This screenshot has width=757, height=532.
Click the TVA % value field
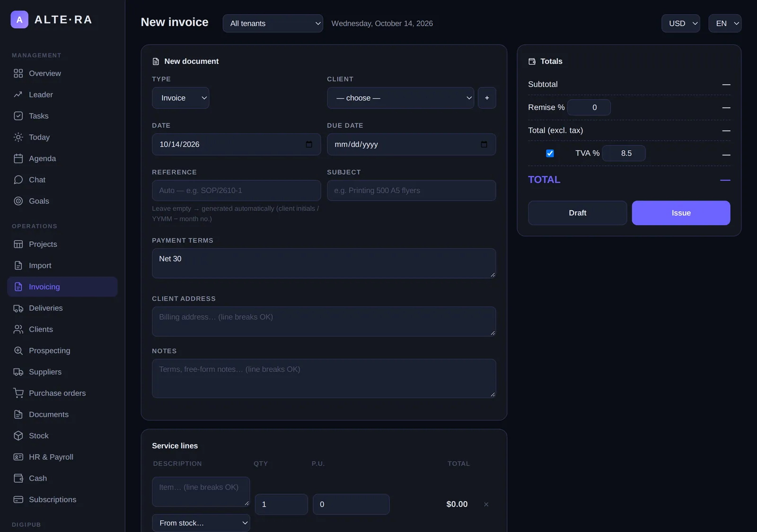pyautogui.click(x=624, y=153)
